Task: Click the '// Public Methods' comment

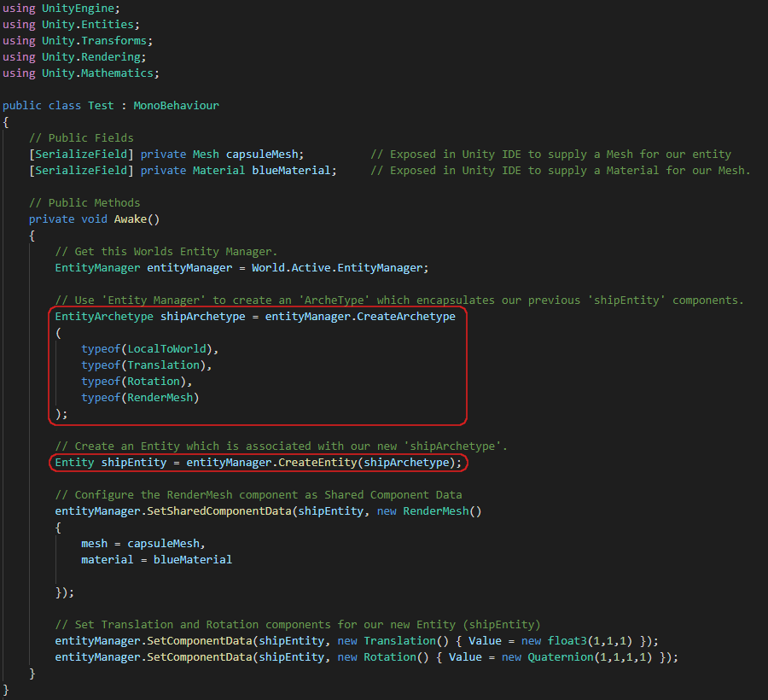Action: coord(84,202)
